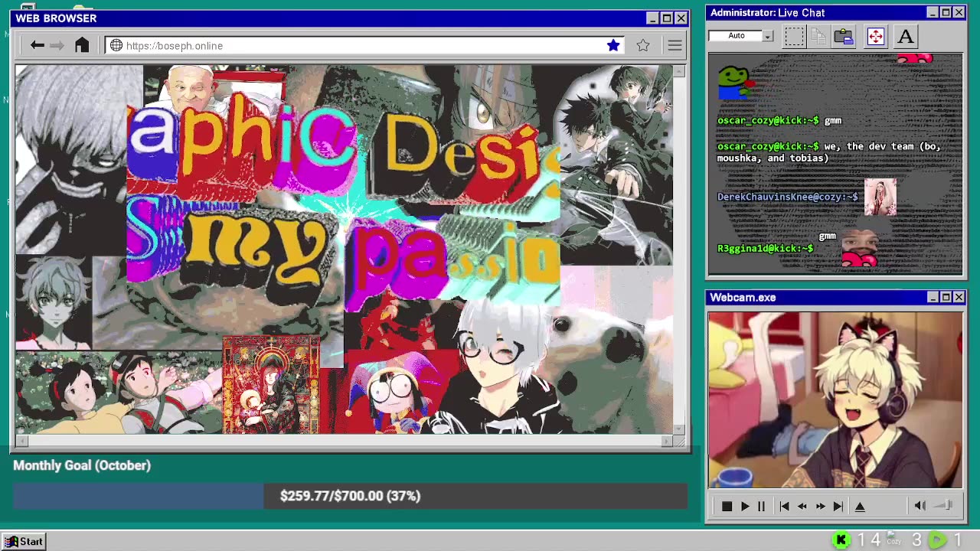
Task: Maximize the Live Chat window
Action: (946, 12)
